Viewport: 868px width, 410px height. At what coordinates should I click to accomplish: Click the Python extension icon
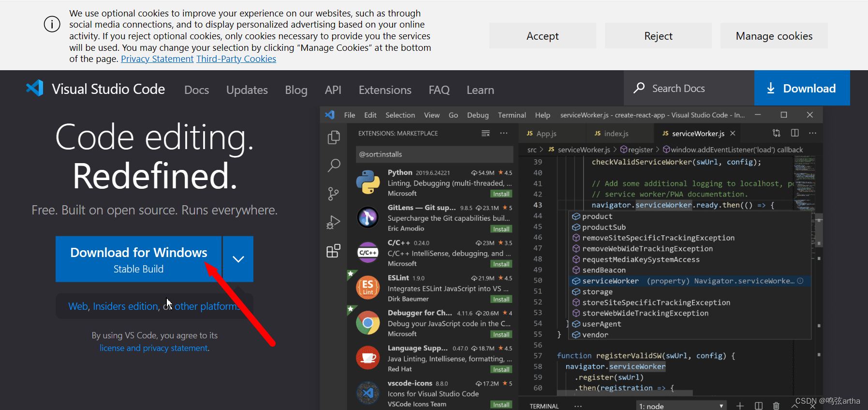coord(368,182)
